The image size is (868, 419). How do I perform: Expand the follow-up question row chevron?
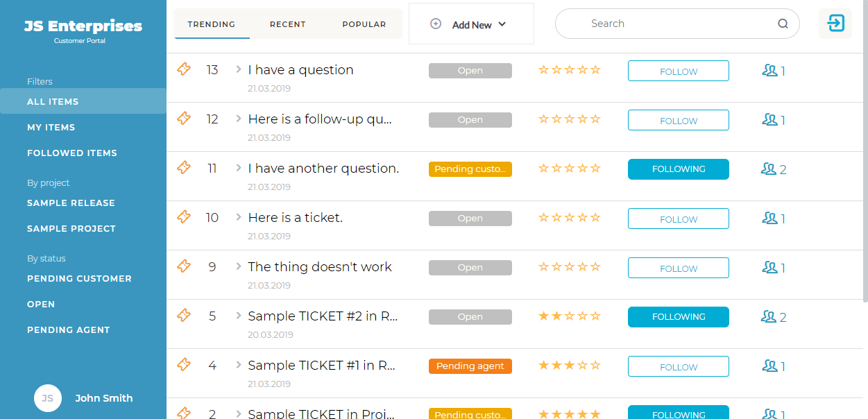coord(239,118)
